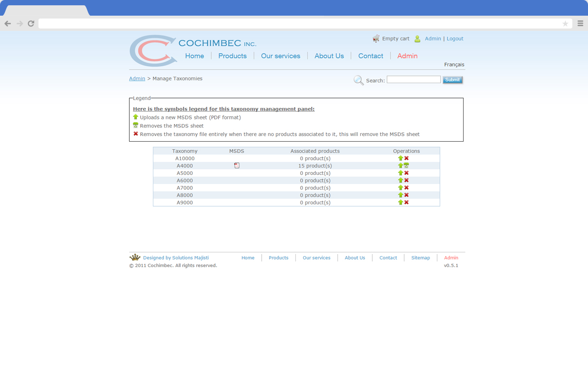Image resolution: width=588 pixels, height=365 pixels.
Task: Upload a new MSDS sheet for taxonomy A6000
Action: tap(400, 180)
